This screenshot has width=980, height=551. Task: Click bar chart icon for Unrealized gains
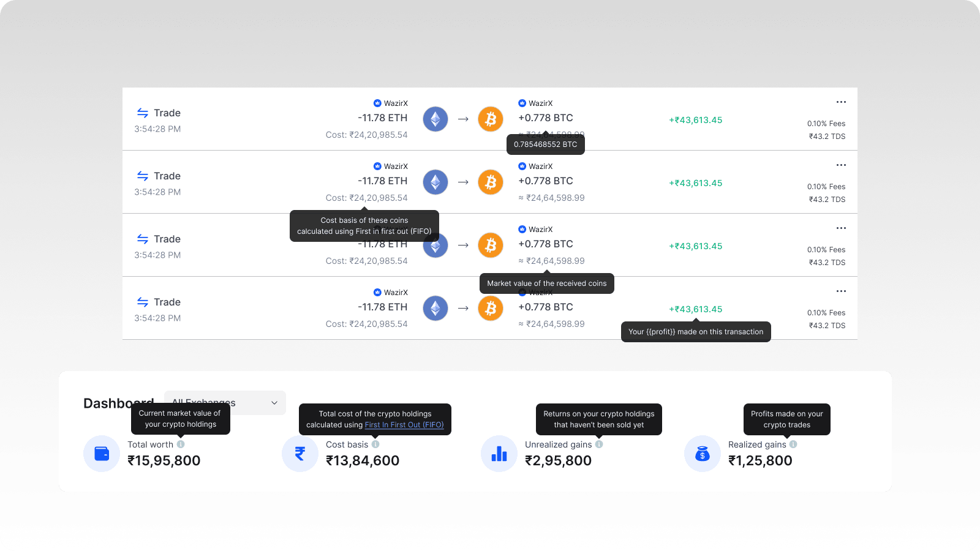coord(499,454)
